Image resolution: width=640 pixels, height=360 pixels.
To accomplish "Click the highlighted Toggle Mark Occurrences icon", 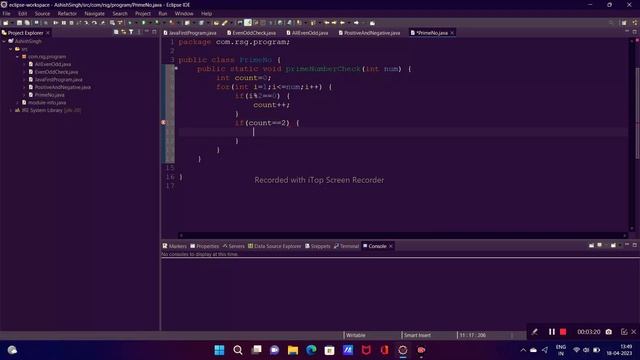I will click(248, 23).
